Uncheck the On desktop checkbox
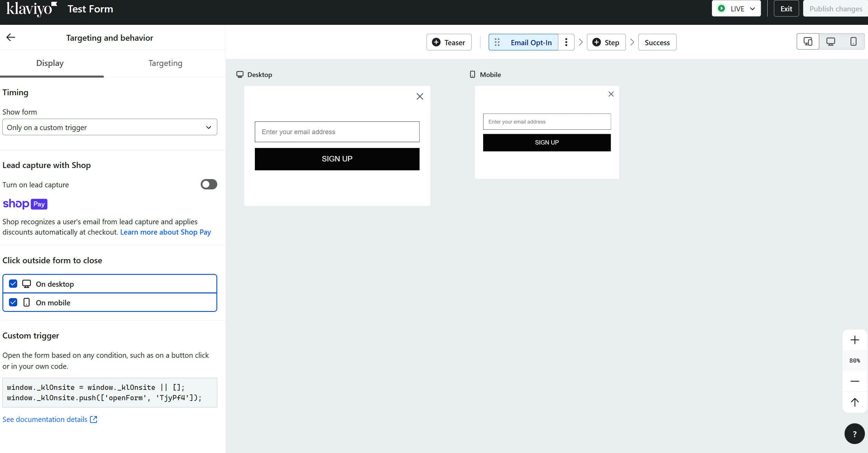 (x=13, y=284)
